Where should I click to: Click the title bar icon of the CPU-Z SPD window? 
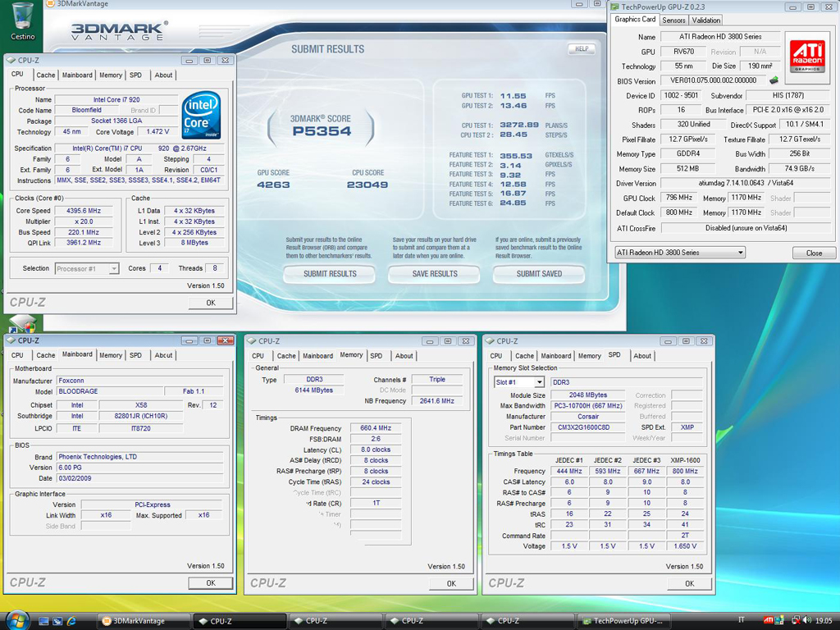click(x=489, y=340)
